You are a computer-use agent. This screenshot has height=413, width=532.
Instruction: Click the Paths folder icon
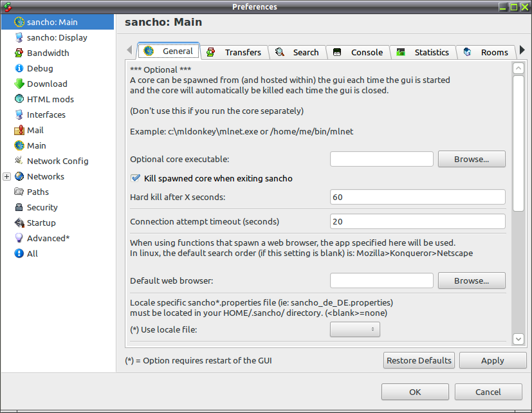pos(19,192)
